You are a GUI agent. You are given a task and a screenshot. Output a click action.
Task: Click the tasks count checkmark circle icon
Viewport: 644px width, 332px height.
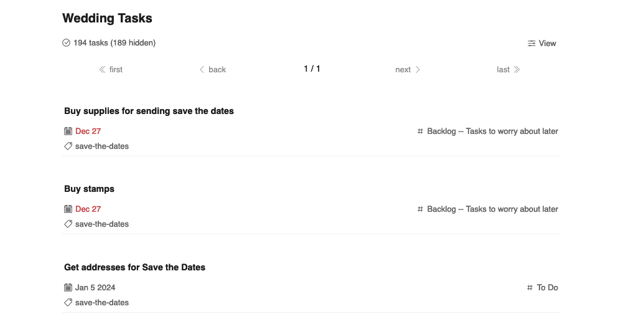pos(67,43)
